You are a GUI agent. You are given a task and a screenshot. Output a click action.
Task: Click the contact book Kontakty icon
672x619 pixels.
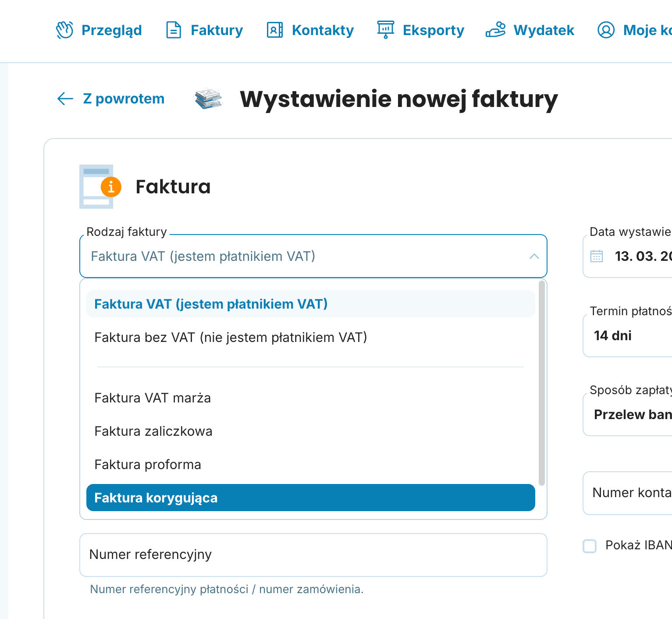click(275, 30)
